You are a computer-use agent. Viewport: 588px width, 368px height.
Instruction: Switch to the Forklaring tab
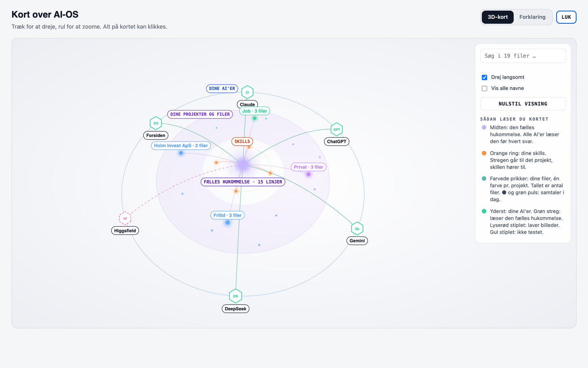(x=532, y=17)
